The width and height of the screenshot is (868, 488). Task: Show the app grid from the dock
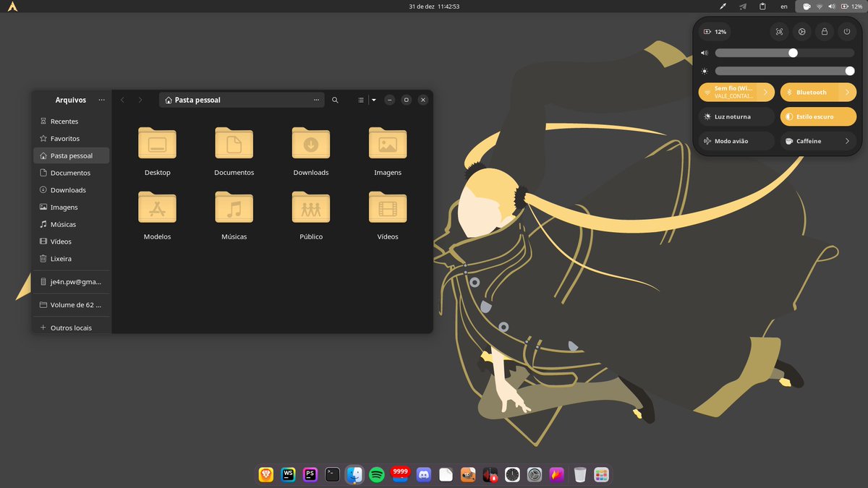click(x=602, y=475)
